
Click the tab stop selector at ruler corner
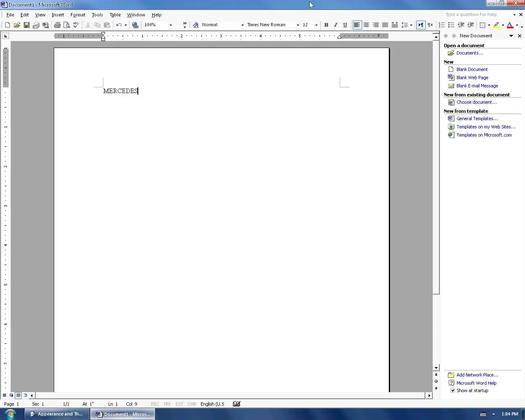6,36
